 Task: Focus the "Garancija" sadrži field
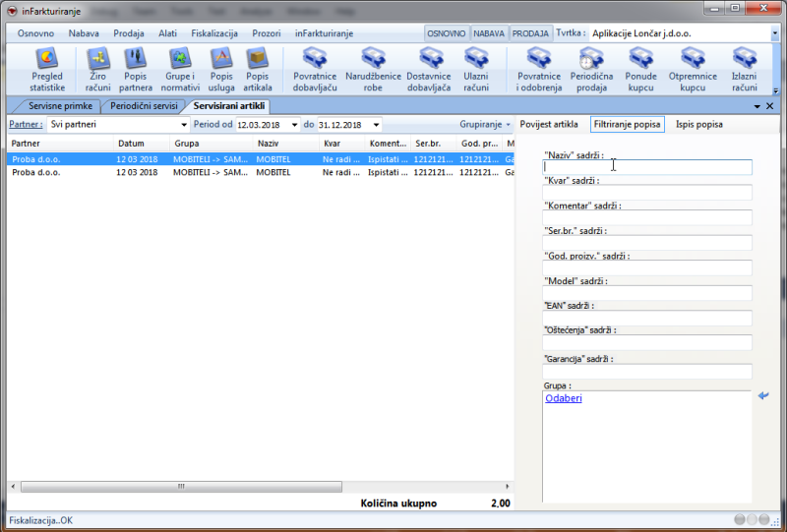tap(647, 372)
